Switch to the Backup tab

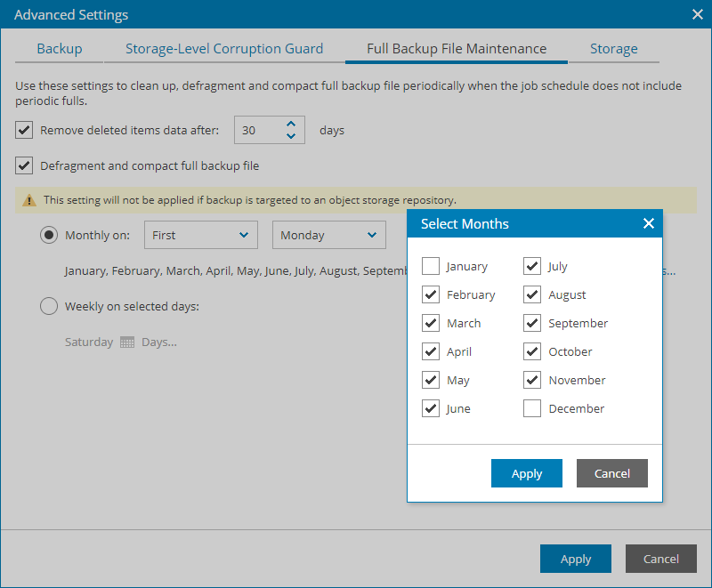pos(59,49)
